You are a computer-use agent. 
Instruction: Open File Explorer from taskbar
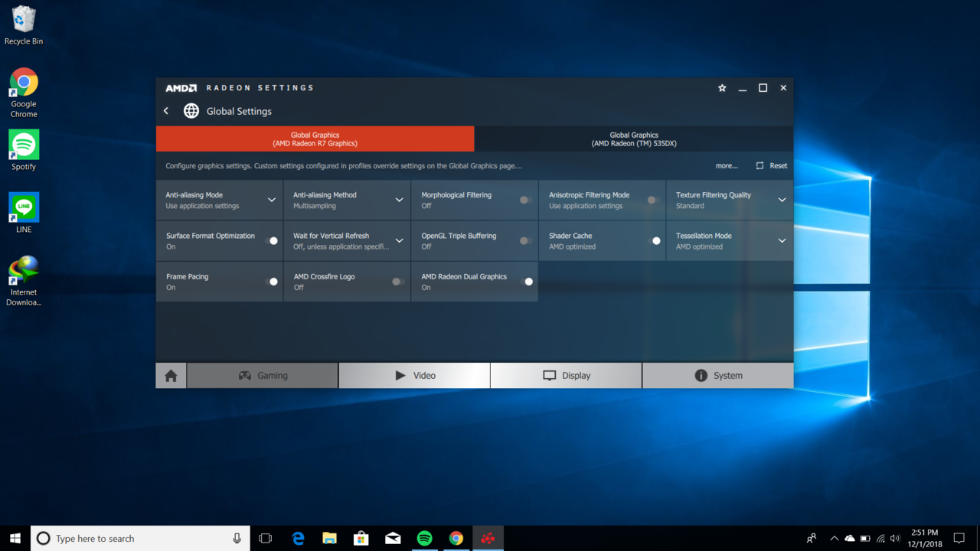(329, 539)
